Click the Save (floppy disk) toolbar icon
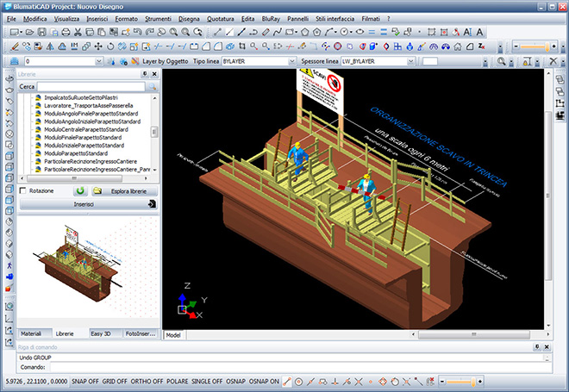The height and width of the screenshot is (392, 569). 41,32
